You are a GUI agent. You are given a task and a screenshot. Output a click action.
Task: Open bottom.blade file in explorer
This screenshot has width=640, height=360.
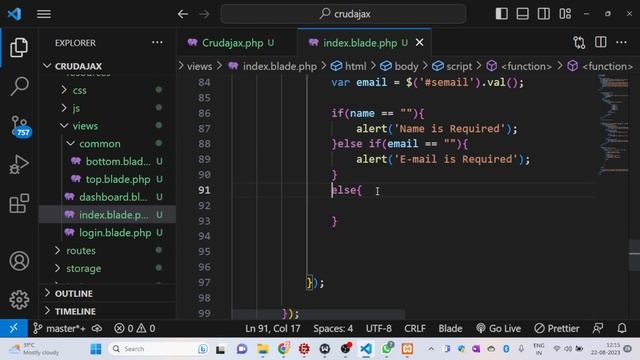[107, 162]
